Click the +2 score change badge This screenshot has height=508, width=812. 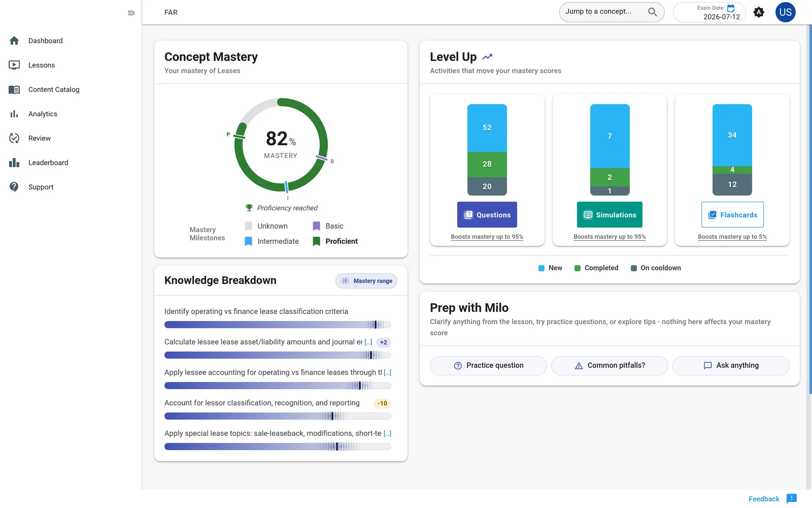pos(384,342)
